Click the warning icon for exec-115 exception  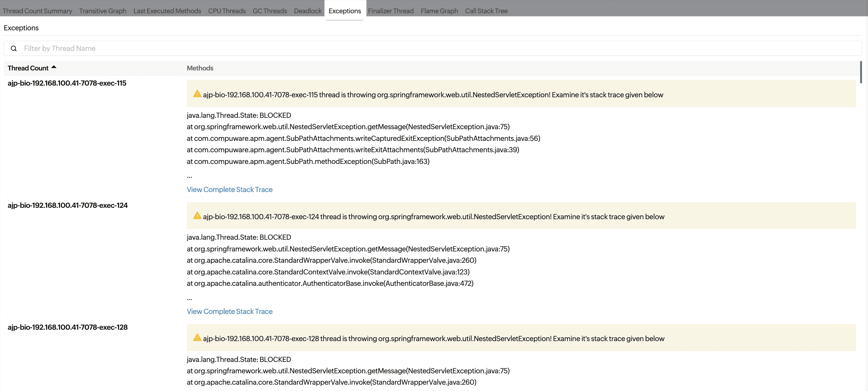197,94
